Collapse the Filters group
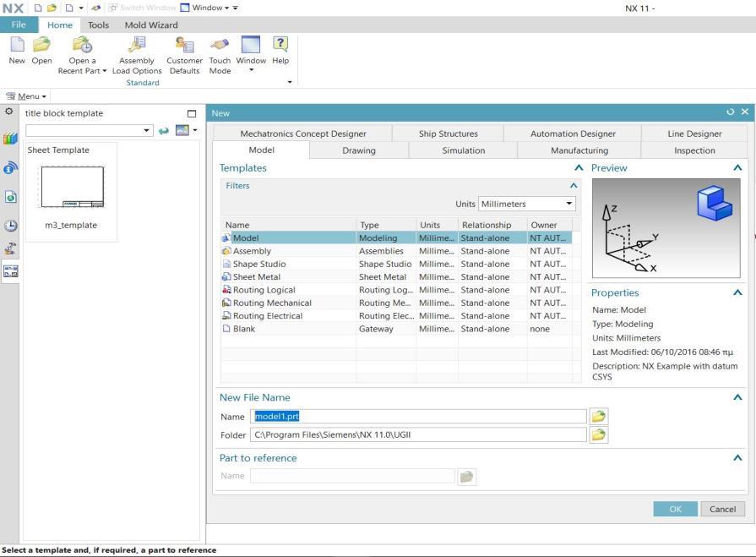Viewport: 756px width, 557px height. (574, 186)
